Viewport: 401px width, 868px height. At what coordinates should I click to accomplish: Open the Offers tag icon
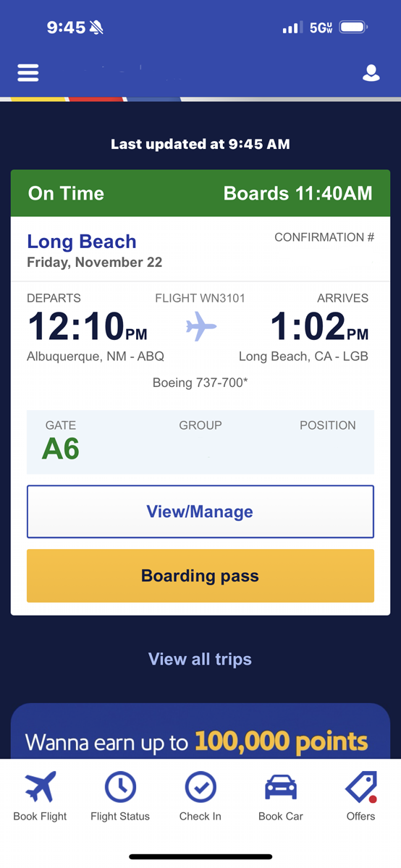(x=360, y=787)
